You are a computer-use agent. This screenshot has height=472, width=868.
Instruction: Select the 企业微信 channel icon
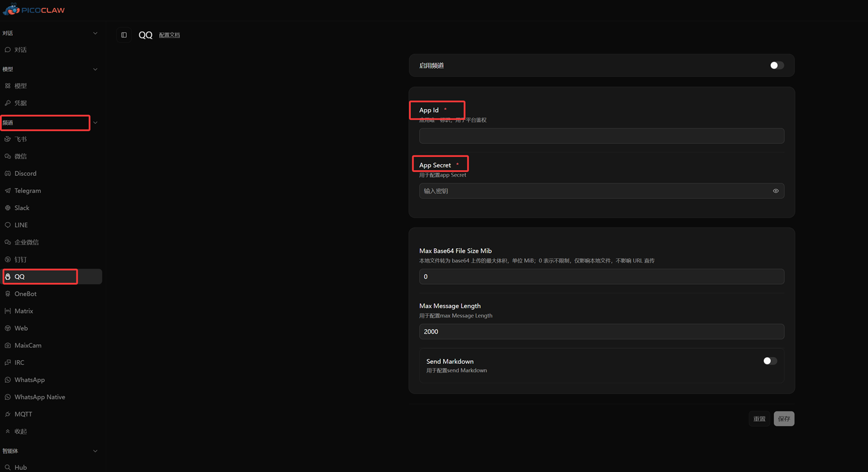[8, 242]
